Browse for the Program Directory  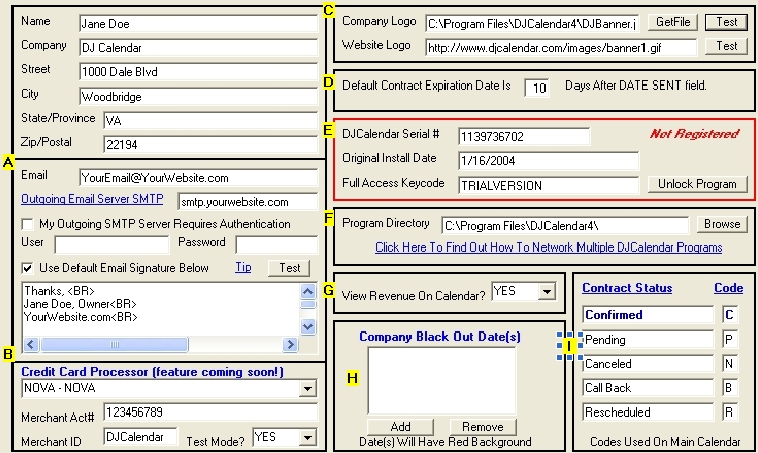coord(722,224)
